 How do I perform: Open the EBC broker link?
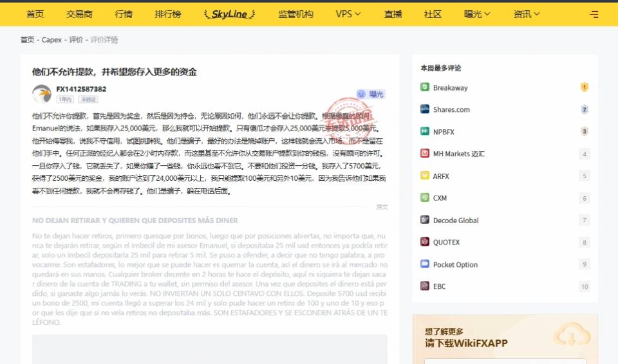tap(440, 286)
